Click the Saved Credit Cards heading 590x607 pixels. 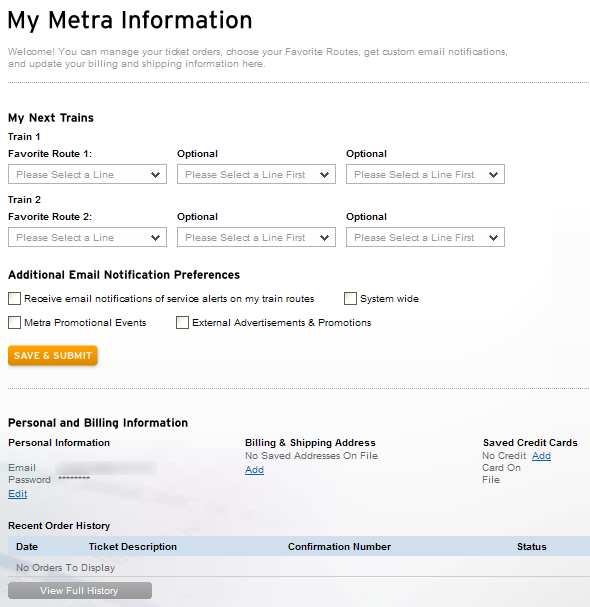click(x=530, y=443)
